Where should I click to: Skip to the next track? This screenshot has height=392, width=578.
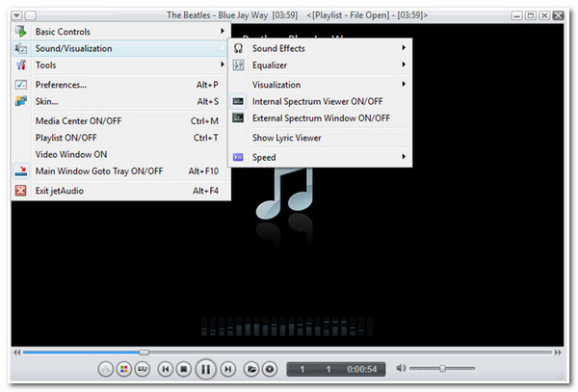227,369
